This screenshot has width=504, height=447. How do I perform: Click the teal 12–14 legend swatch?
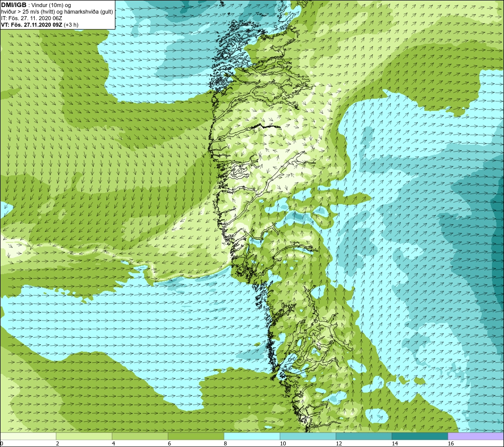pyautogui.click(x=363, y=436)
